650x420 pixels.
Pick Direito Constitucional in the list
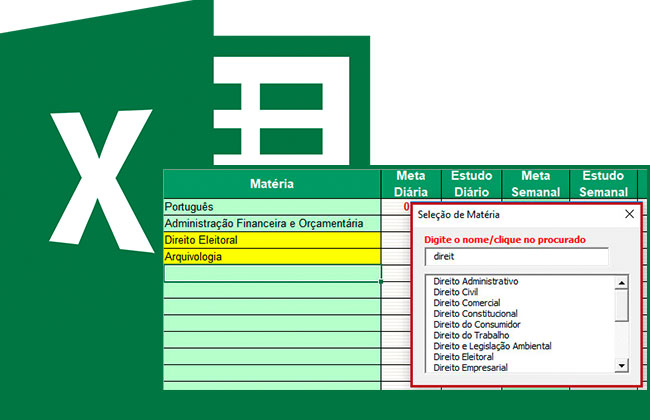(x=475, y=313)
